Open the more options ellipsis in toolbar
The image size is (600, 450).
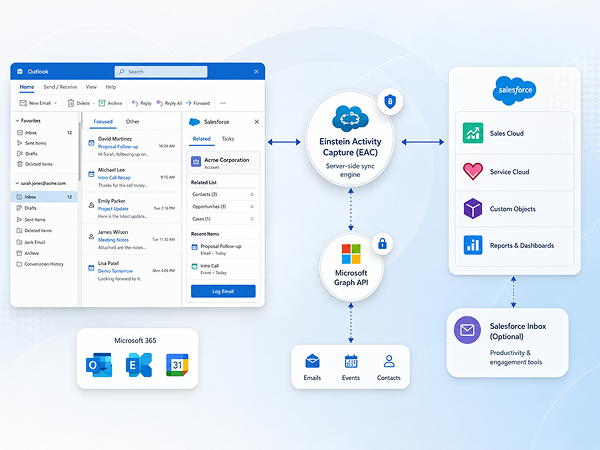(x=223, y=103)
